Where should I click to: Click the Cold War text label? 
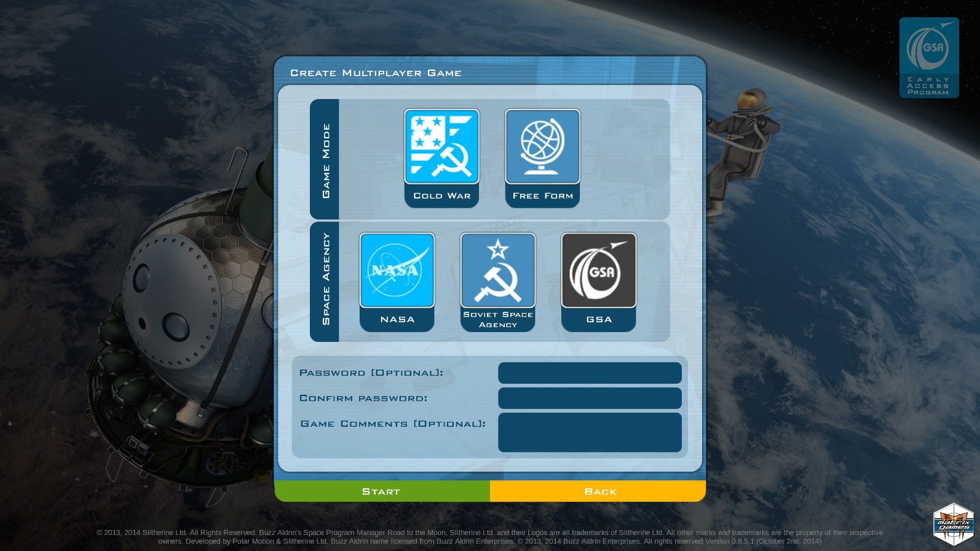click(x=441, y=196)
